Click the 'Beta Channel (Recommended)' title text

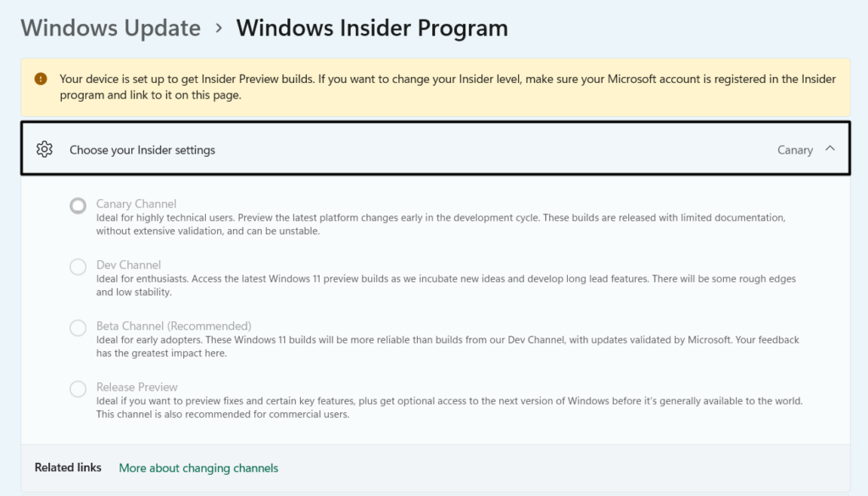pyautogui.click(x=174, y=326)
